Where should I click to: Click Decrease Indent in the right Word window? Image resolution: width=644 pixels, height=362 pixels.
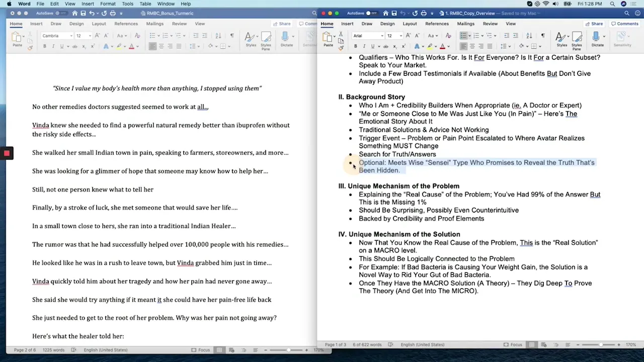click(507, 36)
